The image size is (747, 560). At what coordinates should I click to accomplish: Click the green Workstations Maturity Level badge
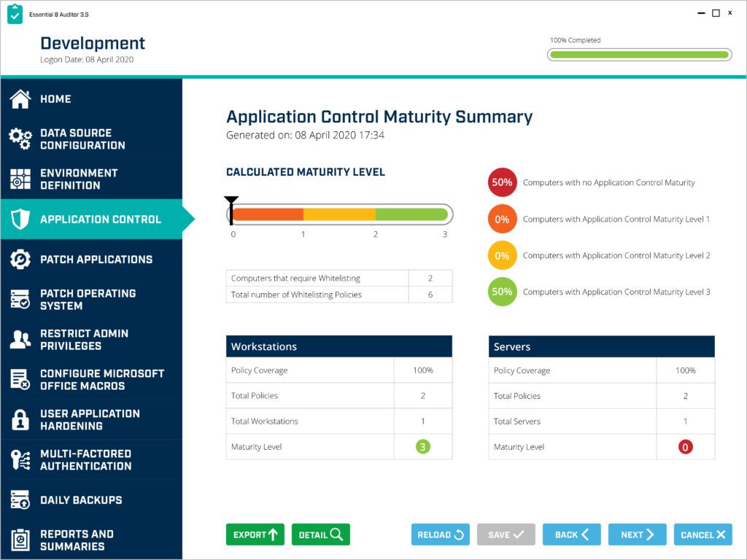pyautogui.click(x=422, y=447)
